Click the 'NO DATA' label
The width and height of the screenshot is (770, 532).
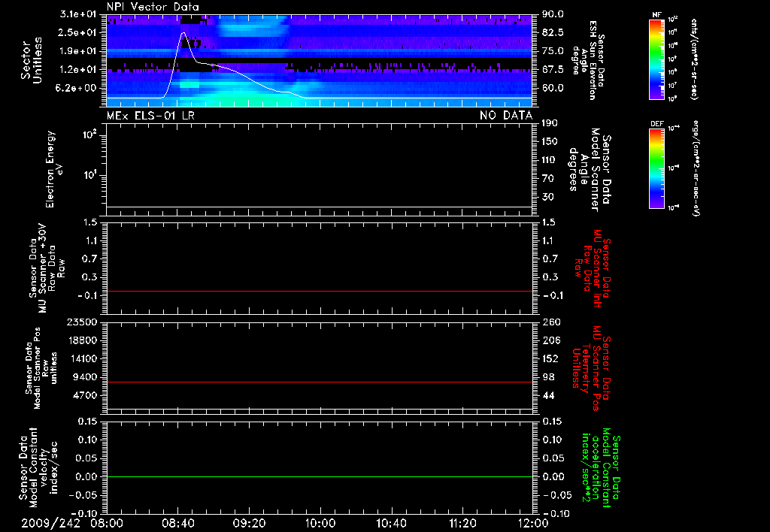(506, 116)
